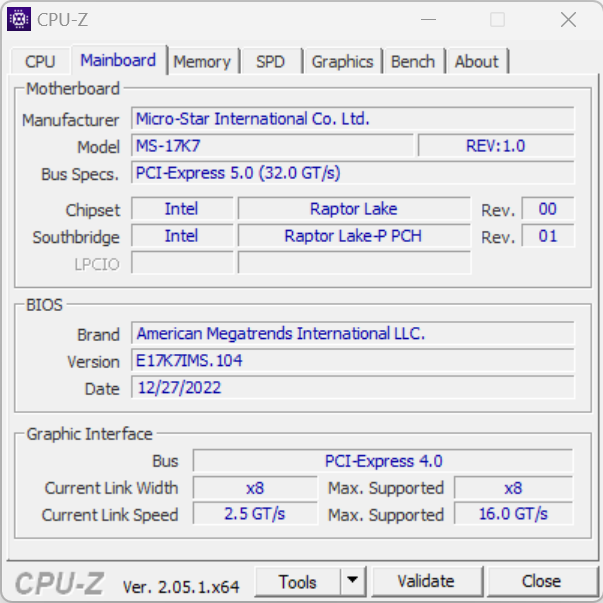Switch to the Bench tab
Screen dimensions: 603x603
413,62
